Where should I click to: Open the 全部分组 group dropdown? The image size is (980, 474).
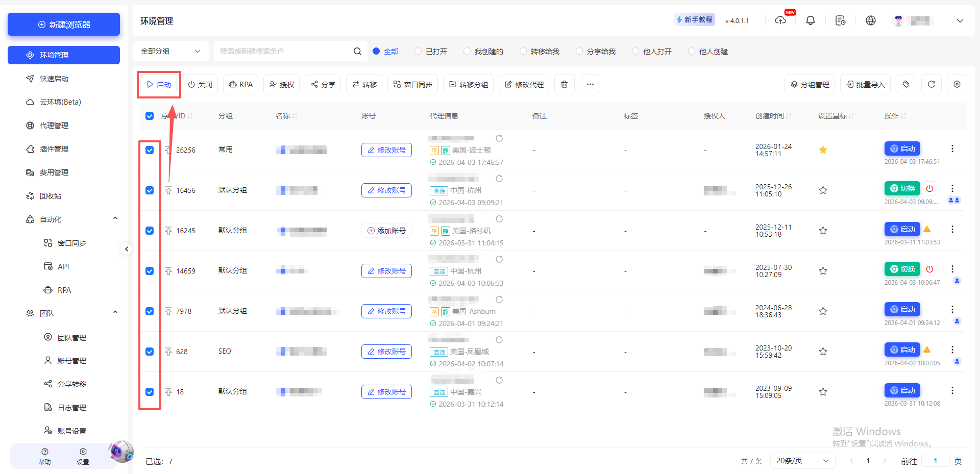[171, 51]
